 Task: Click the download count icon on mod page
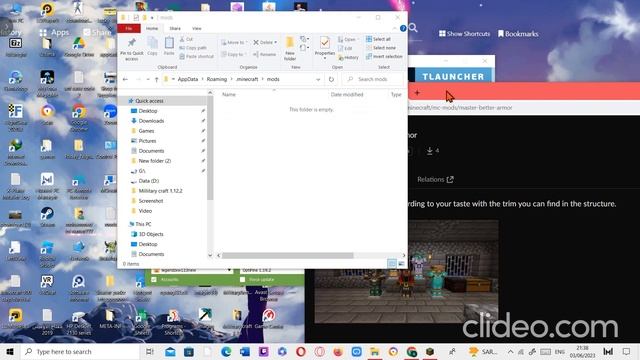tap(429, 151)
